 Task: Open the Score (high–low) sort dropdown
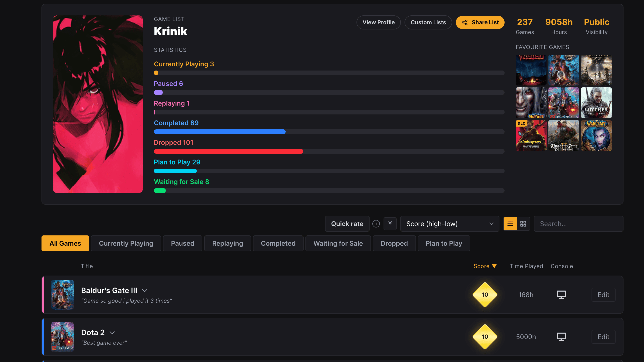[x=450, y=224]
